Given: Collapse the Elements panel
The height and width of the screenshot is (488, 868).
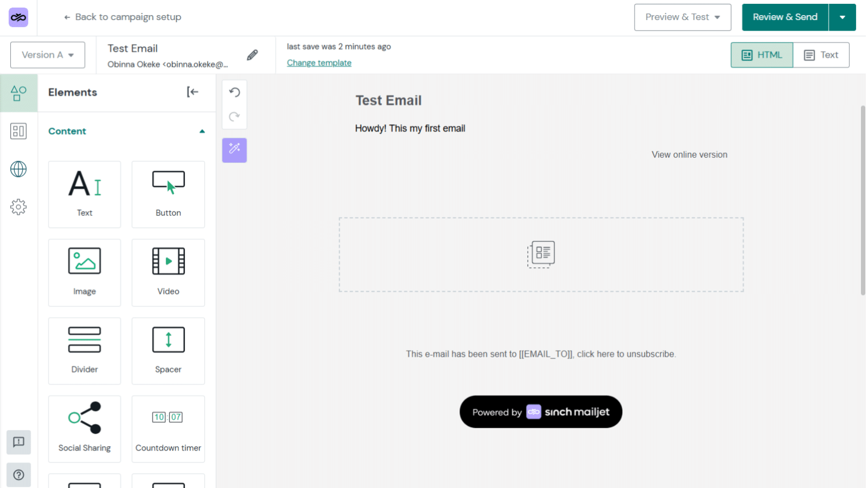Looking at the screenshot, I should [193, 92].
